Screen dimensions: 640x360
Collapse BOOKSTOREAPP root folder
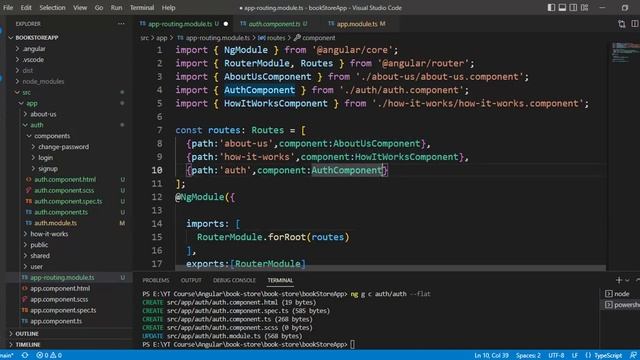37,38
